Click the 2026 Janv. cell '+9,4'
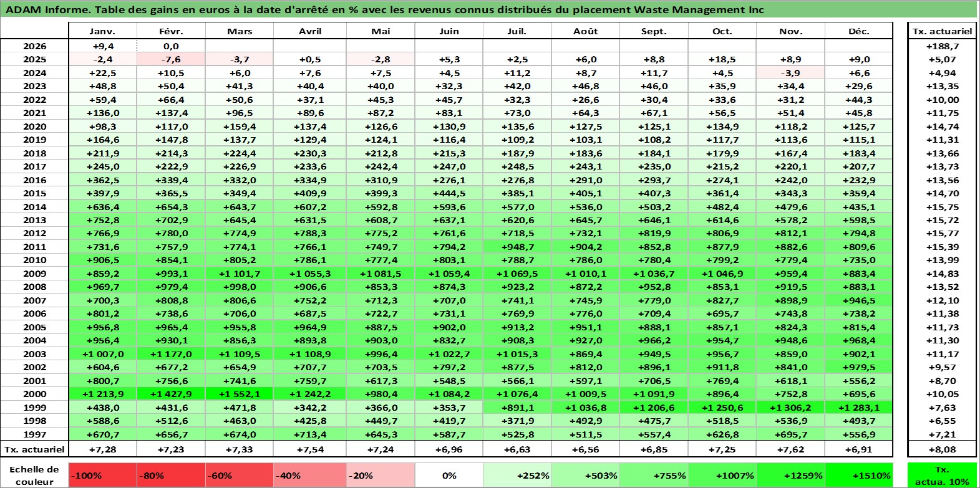 [x=102, y=46]
